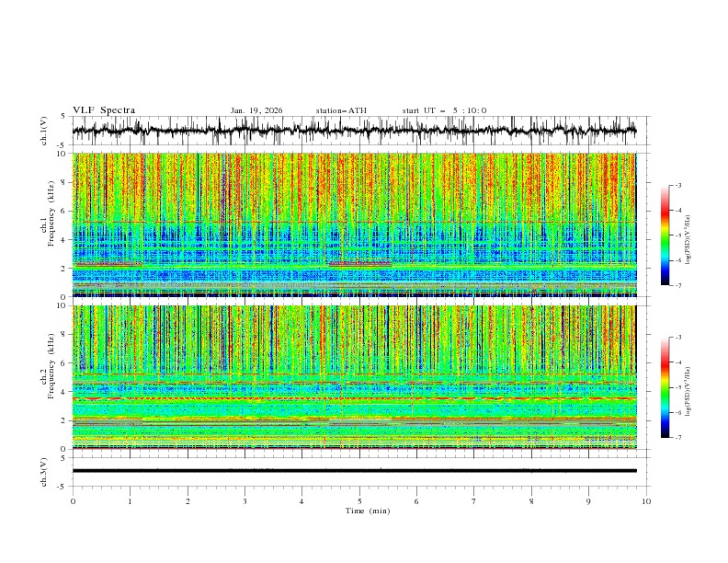Click the "4" tick on the time axis
Viewport: 728px width, 563px height.
tap(301, 501)
